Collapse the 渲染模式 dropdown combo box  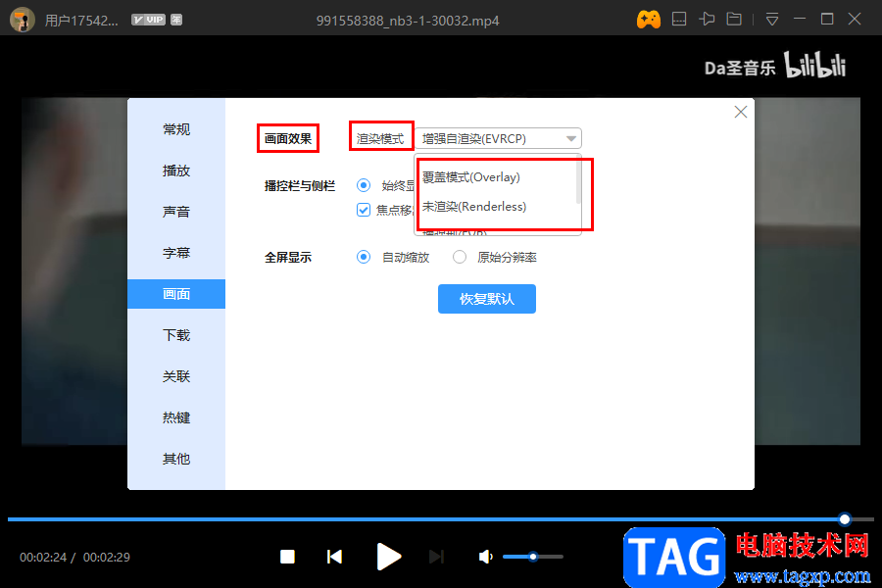pos(498,138)
